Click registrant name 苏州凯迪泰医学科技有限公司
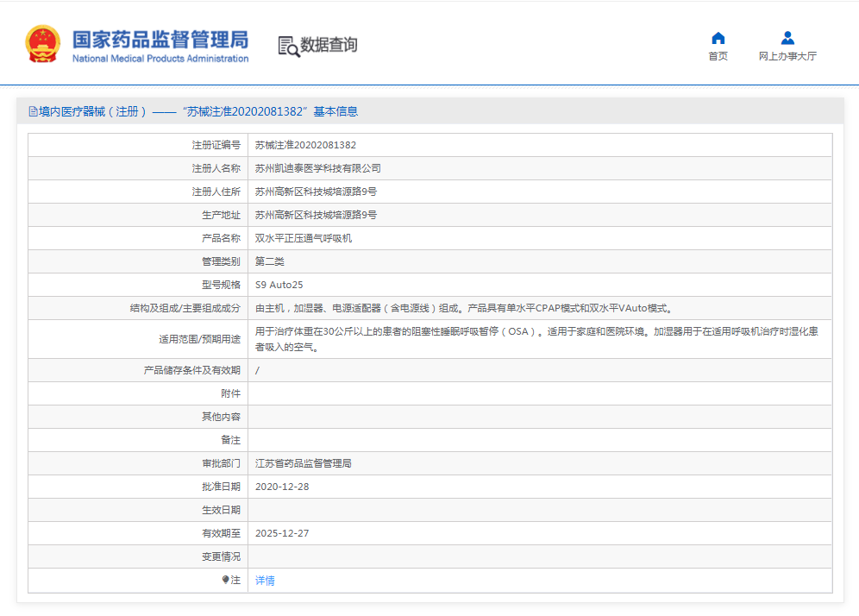 tap(317, 168)
